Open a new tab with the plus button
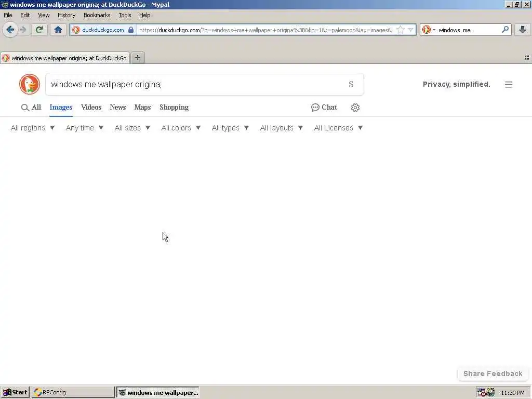The width and height of the screenshot is (532, 399). pos(138,58)
